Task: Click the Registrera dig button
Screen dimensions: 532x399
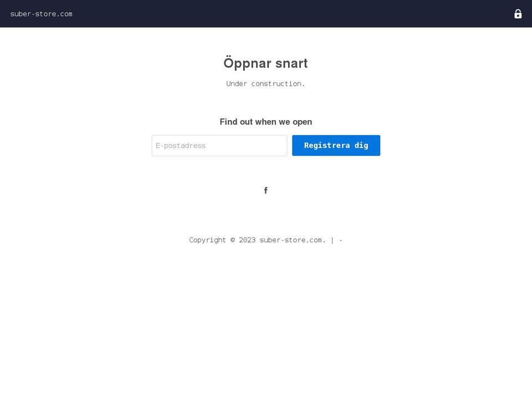Action: tap(336, 146)
